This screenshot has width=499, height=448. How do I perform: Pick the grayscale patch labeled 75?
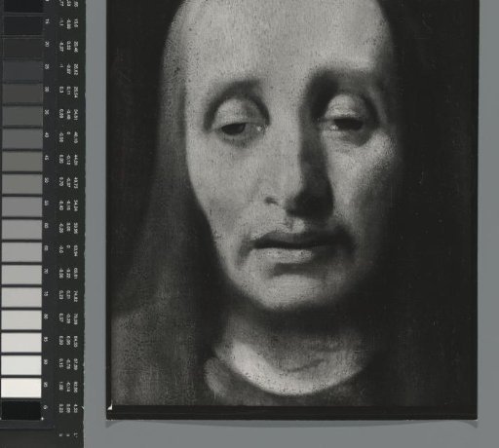22,297
